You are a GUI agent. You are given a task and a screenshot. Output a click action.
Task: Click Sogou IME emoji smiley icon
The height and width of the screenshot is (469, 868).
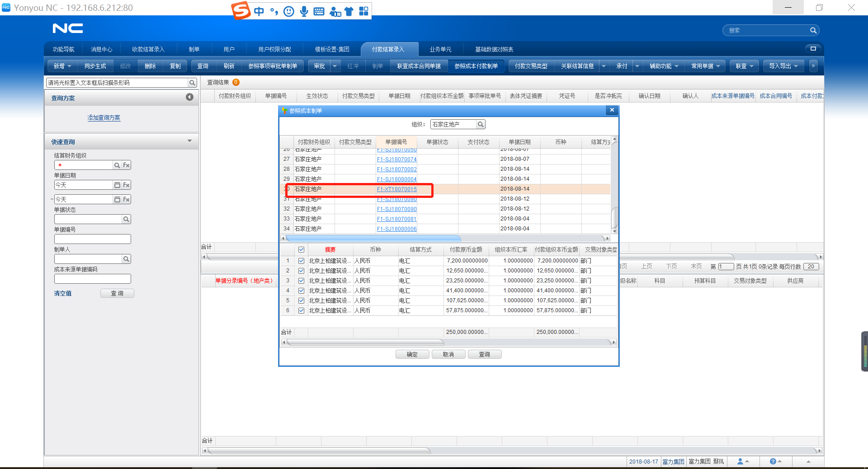click(289, 11)
